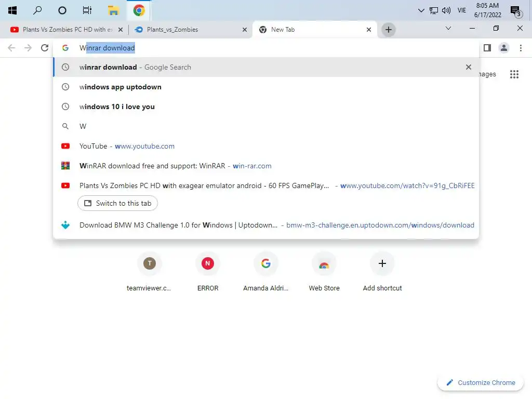Open the Chrome side panel
The height and width of the screenshot is (399, 532).
[x=487, y=48]
